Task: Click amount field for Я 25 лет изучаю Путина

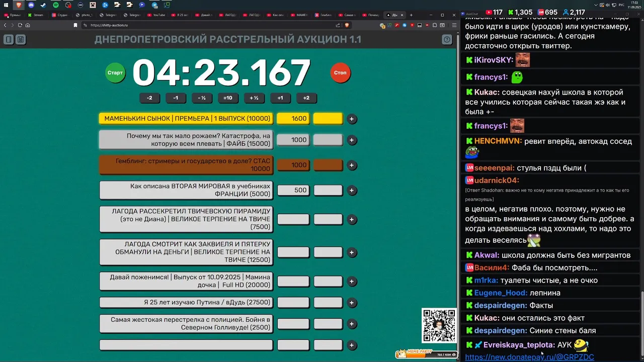Action: coord(293,303)
